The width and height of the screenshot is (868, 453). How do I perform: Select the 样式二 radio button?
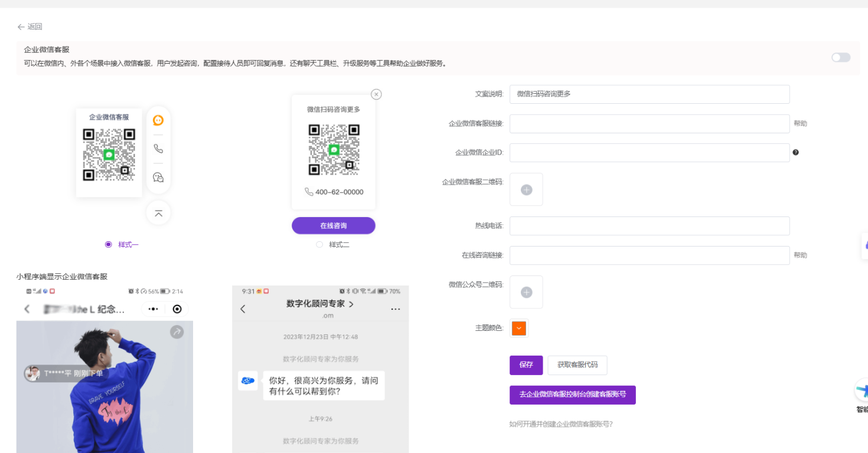(x=319, y=244)
